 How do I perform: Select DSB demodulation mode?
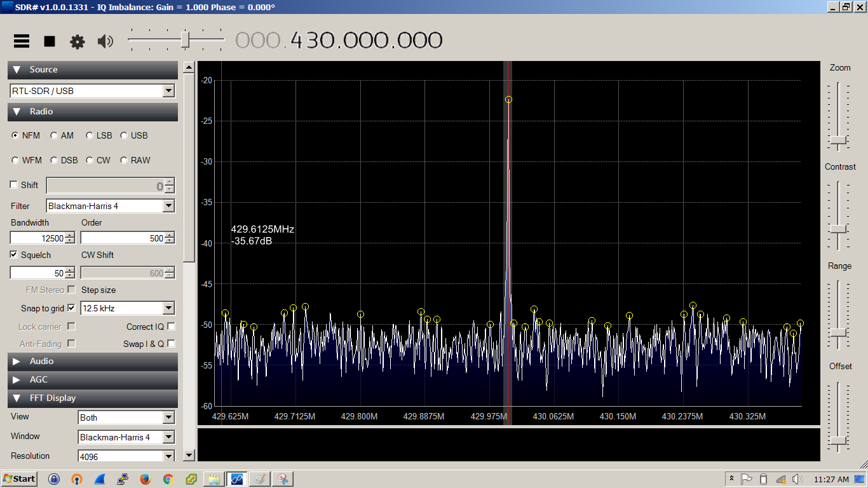pos(64,160)
